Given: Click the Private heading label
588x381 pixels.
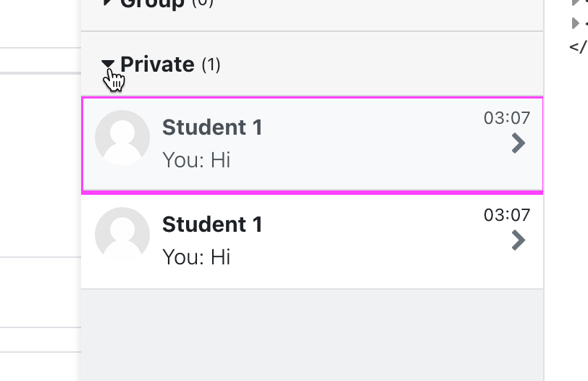Looking at the screenshot, I should point(158,64).
